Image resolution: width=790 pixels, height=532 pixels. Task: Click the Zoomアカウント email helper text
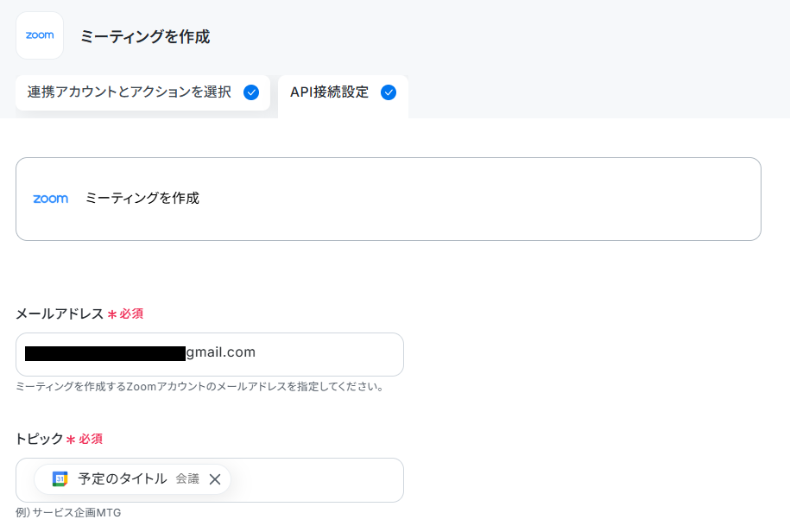coord(200,386)
